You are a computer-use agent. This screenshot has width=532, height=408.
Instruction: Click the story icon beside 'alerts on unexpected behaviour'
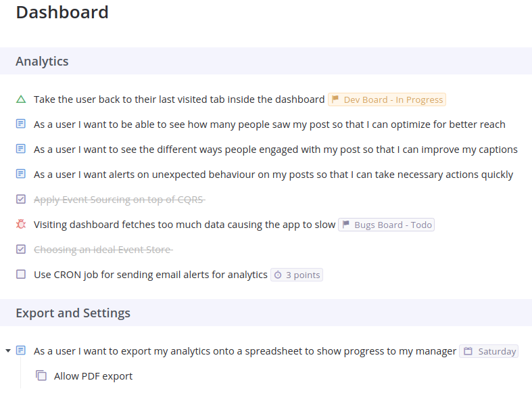point(21,174)
